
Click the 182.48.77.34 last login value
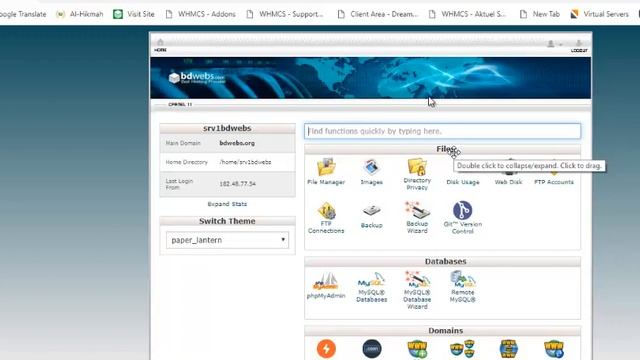(x=238, y=184)
